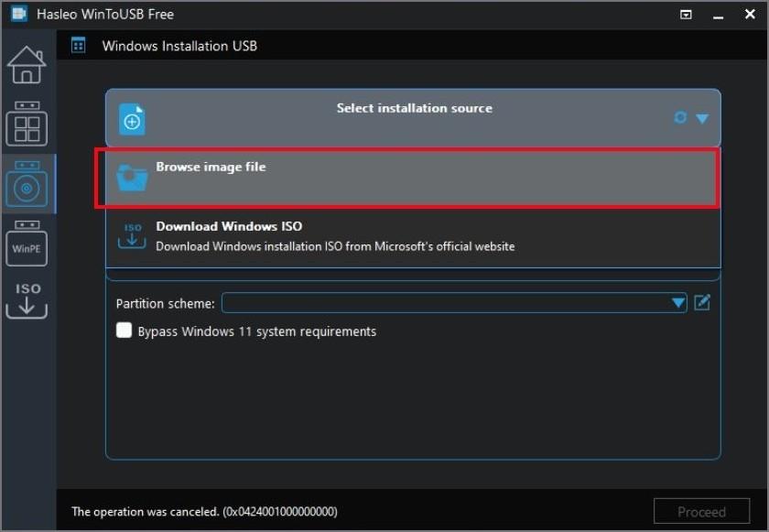Click the Partition scheme dropdown arrow
The height and width of the screenshot is (532, 769).
[678, 303]
